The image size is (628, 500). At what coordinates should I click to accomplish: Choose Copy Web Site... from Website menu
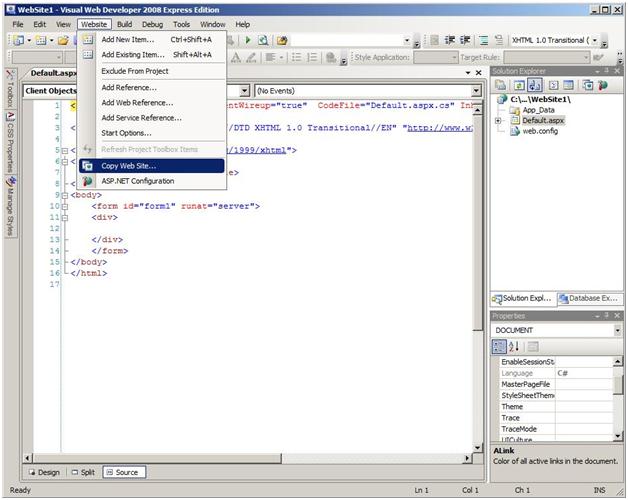[x=129, y=165]
